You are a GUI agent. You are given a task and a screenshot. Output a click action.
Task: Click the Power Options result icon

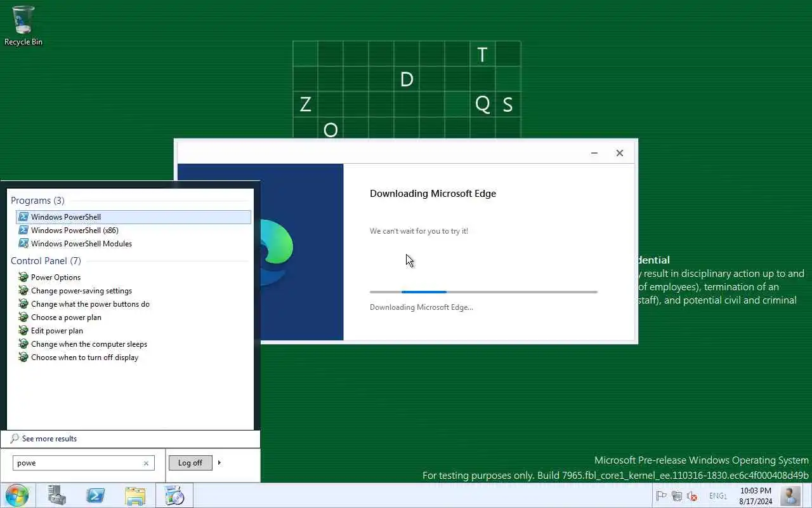coord(23,277)
